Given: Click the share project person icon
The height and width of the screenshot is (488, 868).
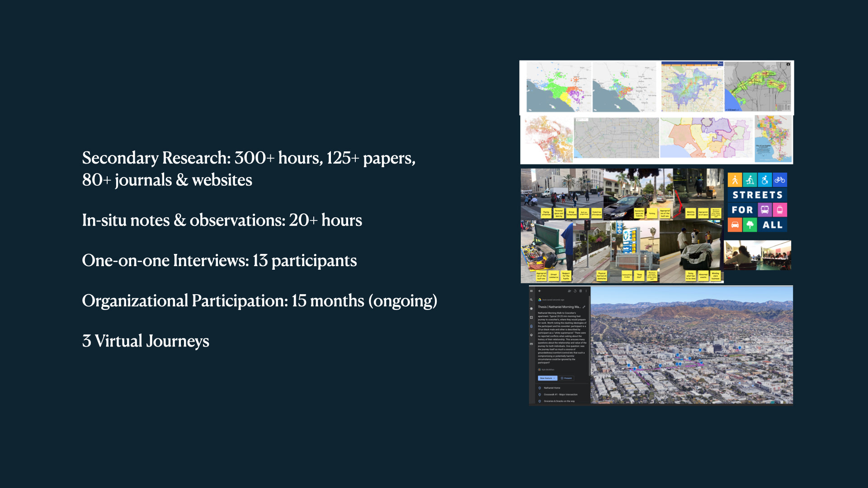Looking at the screenshot, I should 569,291.
